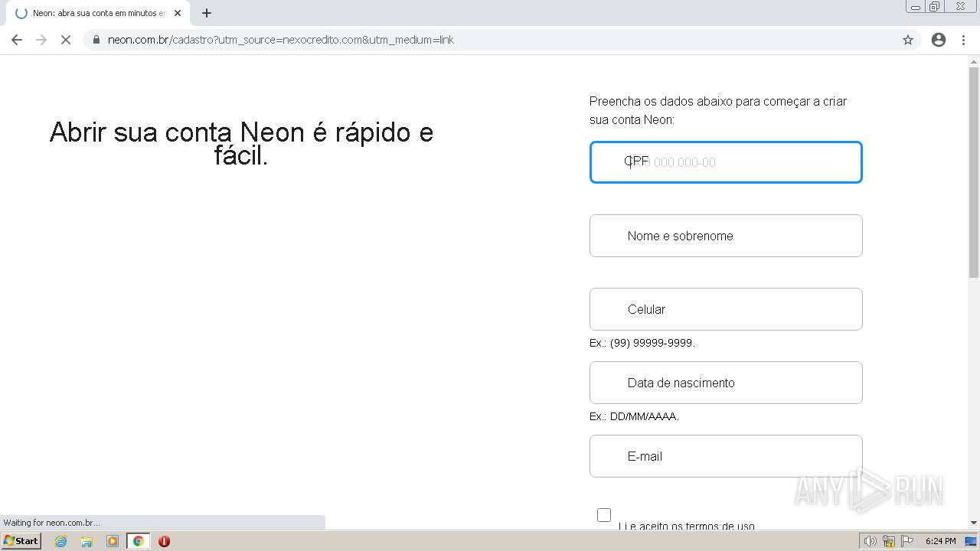The width and height of the screenshot is (980, 551).
Task: Click the 'Abrir sua conta Neon' heading
Action: click(241, 144)
